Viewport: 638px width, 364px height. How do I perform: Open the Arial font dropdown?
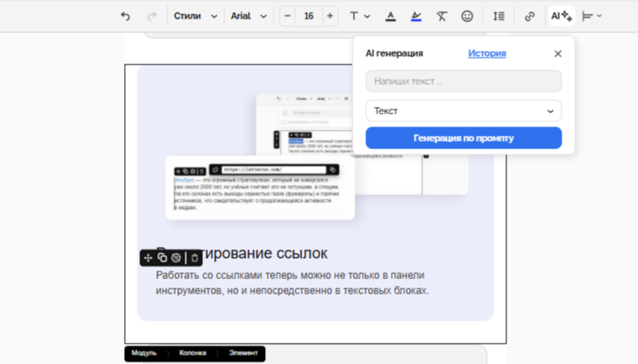coord(249,16)
